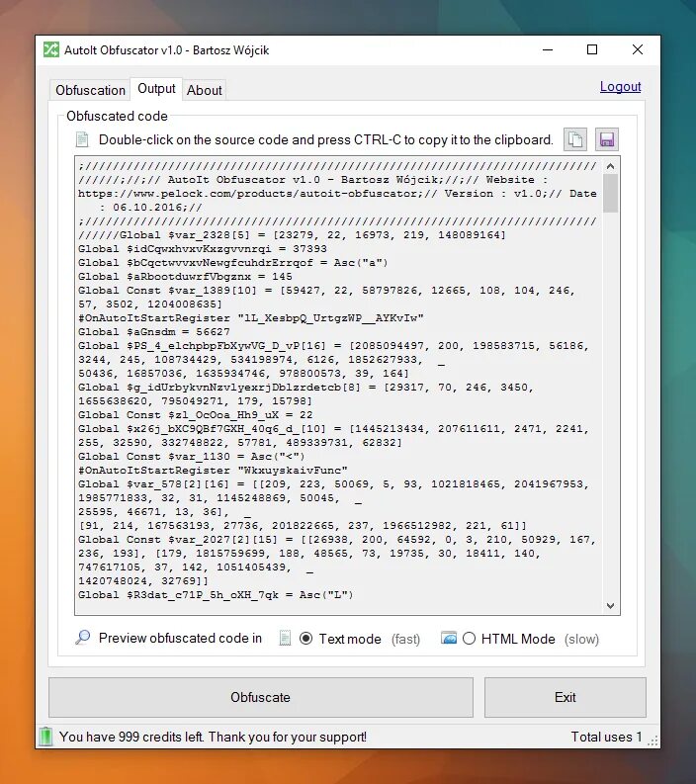Click the 'Global $aRbootduwrfVbgznx = 145' line
Image resolution: width=696 pixels, height=784 pixels.
(x=185, y=277)
